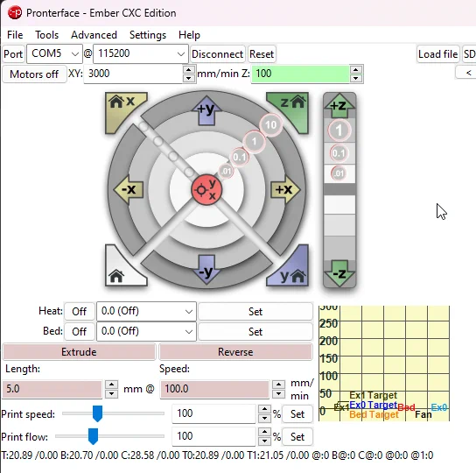Select the 0.1 mm Z step circle
This screenshot has width=476, height=473.
click(339, 153)
